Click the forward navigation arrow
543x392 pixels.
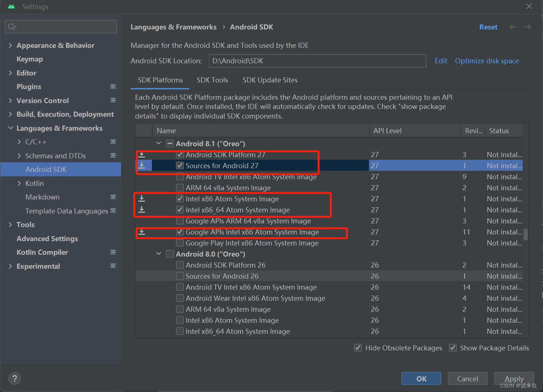528,27
